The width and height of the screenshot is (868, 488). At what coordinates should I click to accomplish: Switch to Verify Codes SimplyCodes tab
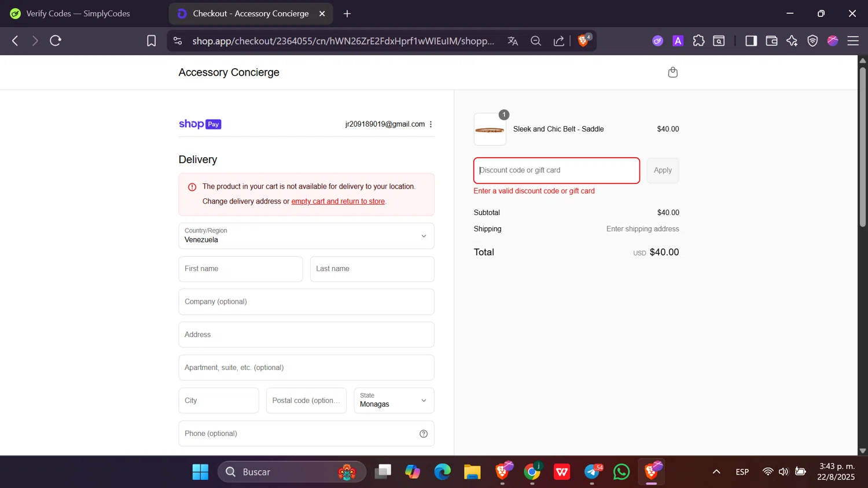tap(78, 13)
